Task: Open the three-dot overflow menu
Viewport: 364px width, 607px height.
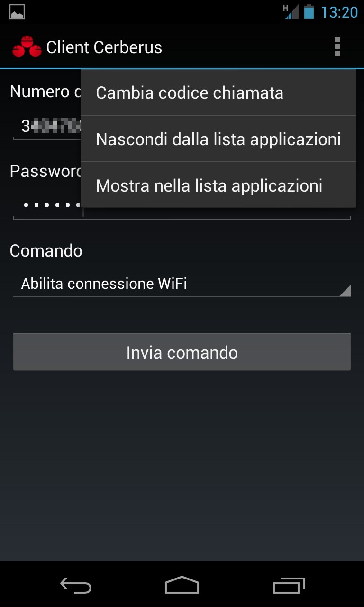Action: coord(337,46)
